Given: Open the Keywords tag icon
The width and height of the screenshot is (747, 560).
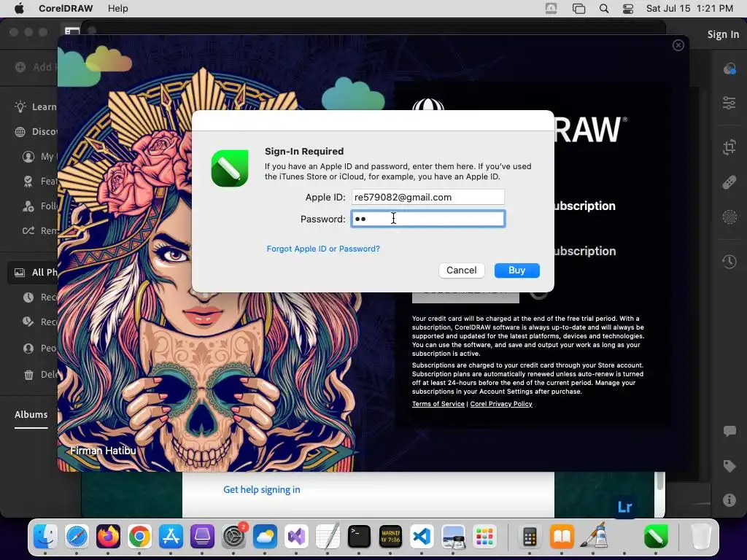Looking at the screenshot, I should [729, 466].
